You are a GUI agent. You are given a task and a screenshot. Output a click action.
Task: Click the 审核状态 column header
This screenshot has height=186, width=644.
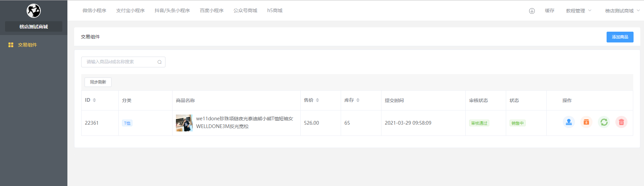click(479, 100)
